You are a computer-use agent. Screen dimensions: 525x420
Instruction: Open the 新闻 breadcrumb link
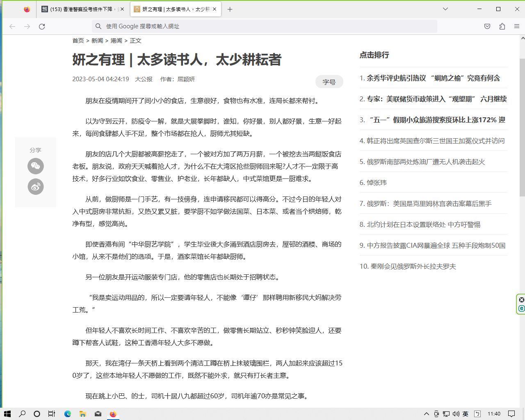pos(97,41)
